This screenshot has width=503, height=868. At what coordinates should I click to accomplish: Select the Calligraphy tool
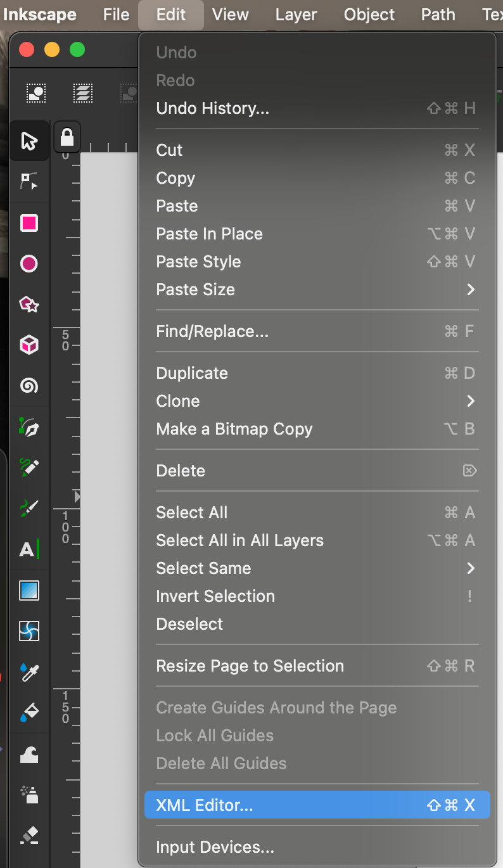29,507
